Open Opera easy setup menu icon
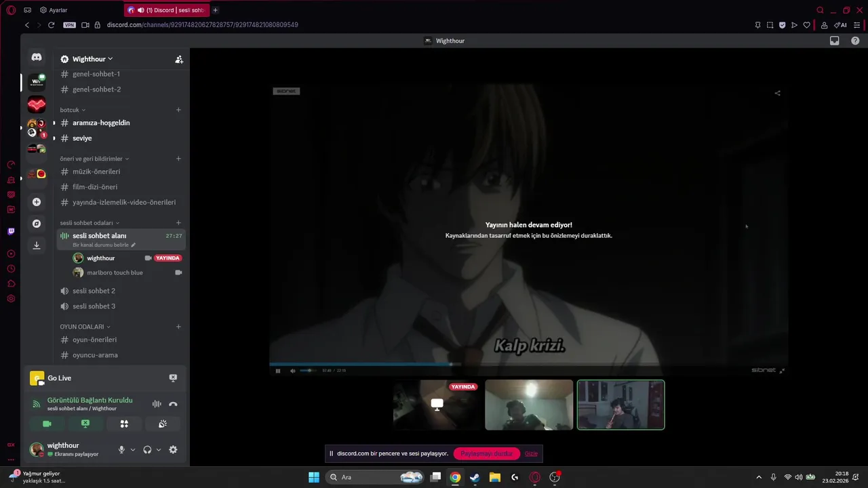 pos(856,25)
